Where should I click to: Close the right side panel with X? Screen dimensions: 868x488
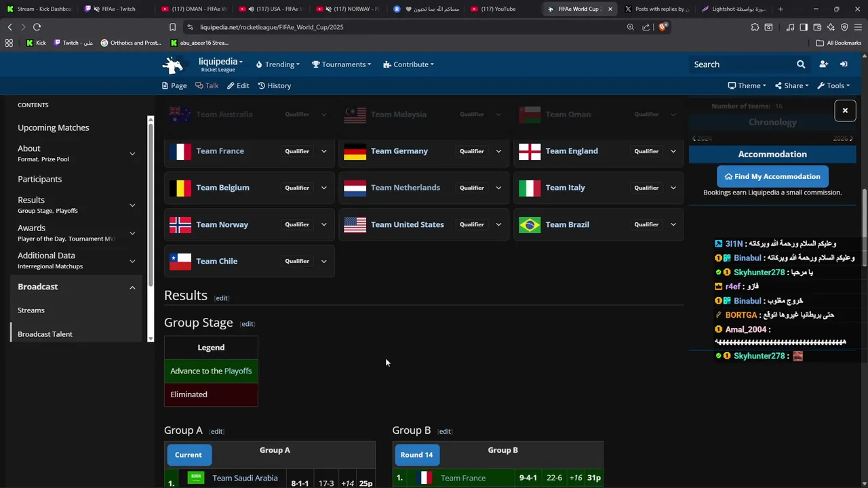845,110
